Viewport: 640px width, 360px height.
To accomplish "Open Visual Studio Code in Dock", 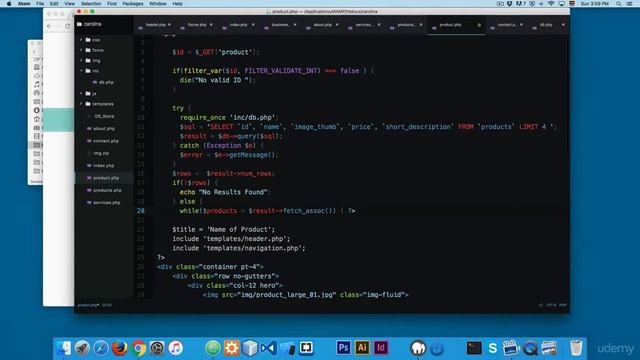I will [269, 348].
